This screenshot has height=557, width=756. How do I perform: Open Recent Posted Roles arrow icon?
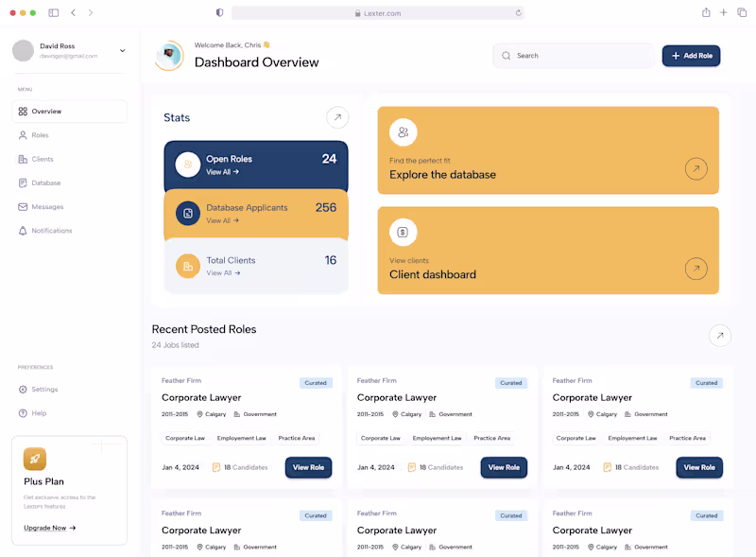pos(720,336)
